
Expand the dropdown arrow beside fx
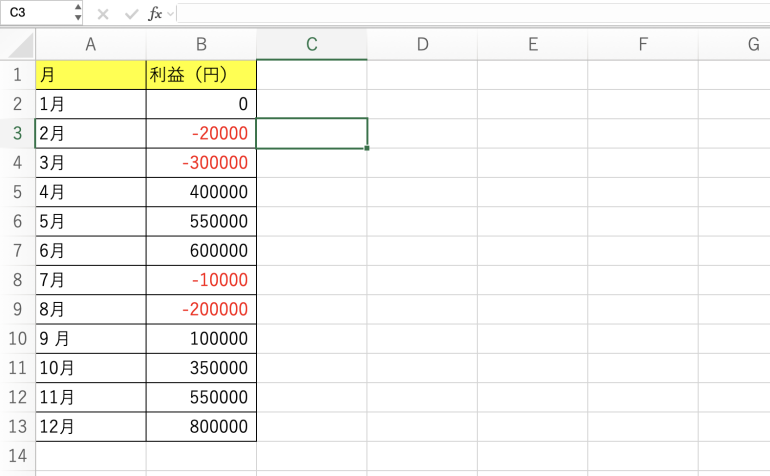click(170, 14)
